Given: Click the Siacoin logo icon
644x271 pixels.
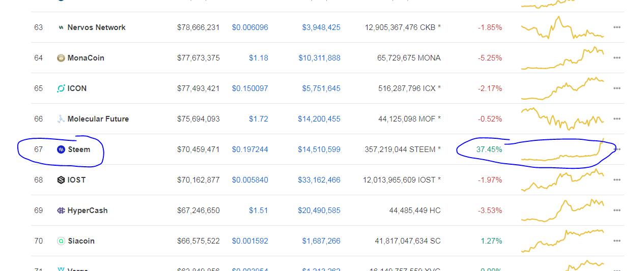Looking at the screenshot, I should pos(61,241).
